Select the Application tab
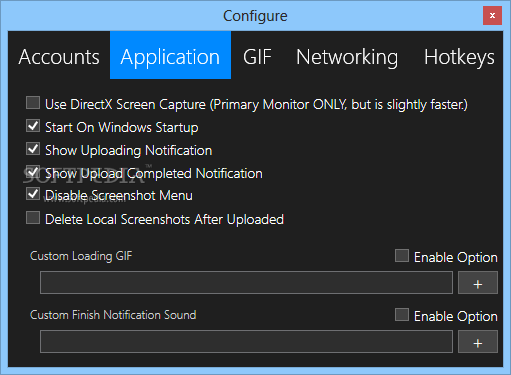511x375 pixels. (x=170, y=55)
